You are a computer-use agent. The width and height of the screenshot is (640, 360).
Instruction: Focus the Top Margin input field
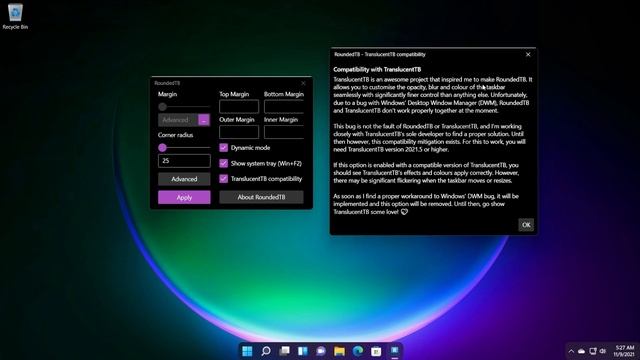pos(239,107)
